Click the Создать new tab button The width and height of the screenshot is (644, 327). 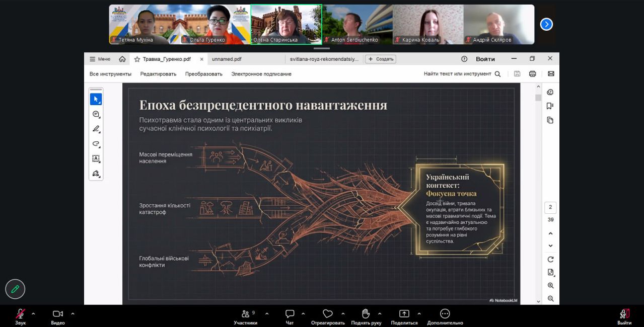click(x=381, y=59)
